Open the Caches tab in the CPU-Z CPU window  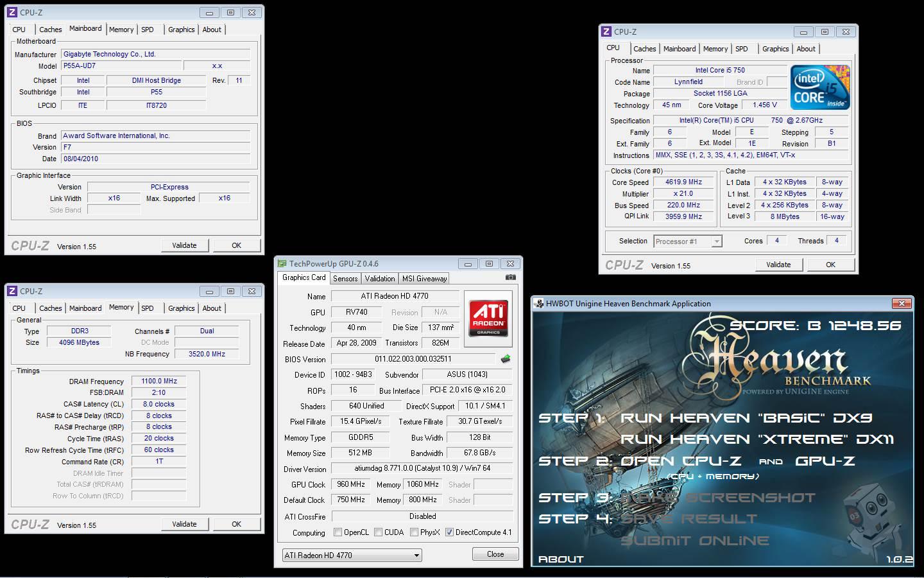[644, 49]
